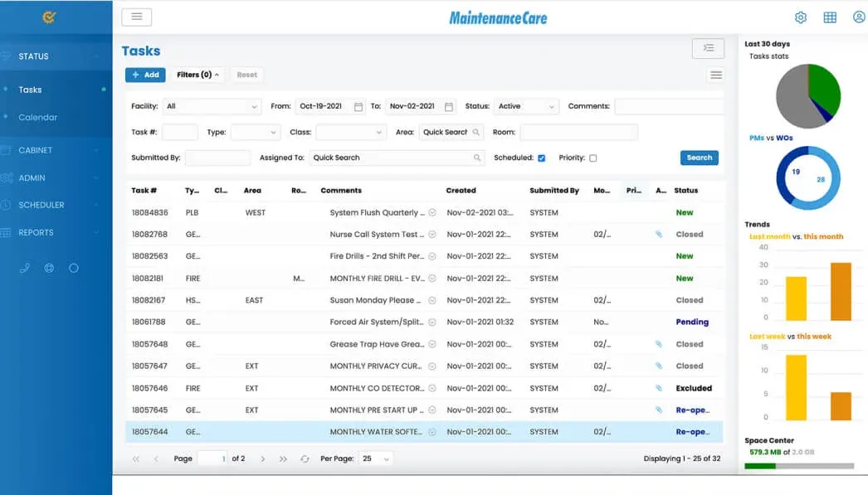Enable the Priority checkbox
Image resolution: width=868 pixels, height=495 pixels.
point(592,158)
